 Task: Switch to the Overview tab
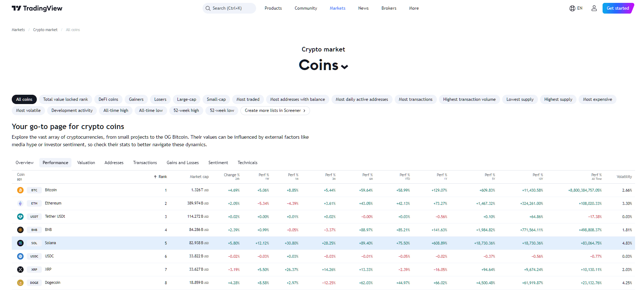tap(25, 163)
